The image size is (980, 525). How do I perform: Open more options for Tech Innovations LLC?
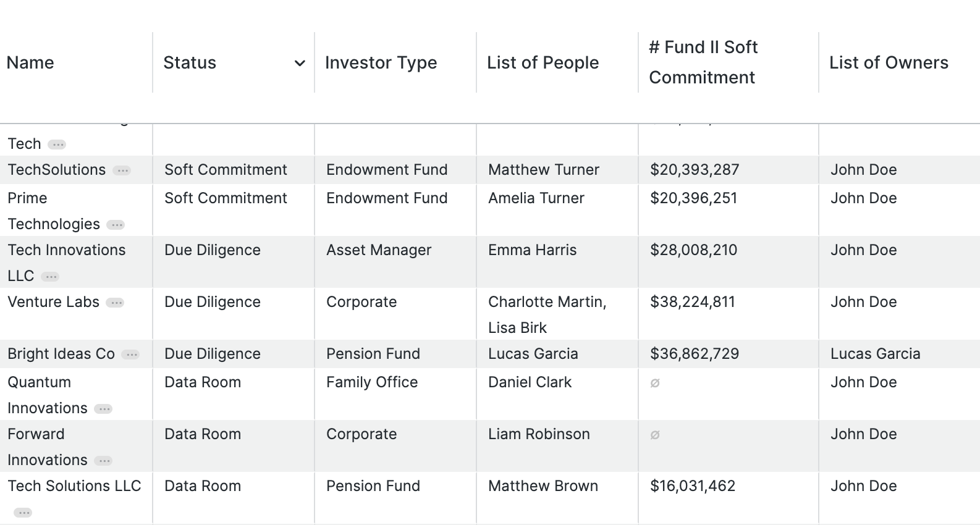point(50,277)
